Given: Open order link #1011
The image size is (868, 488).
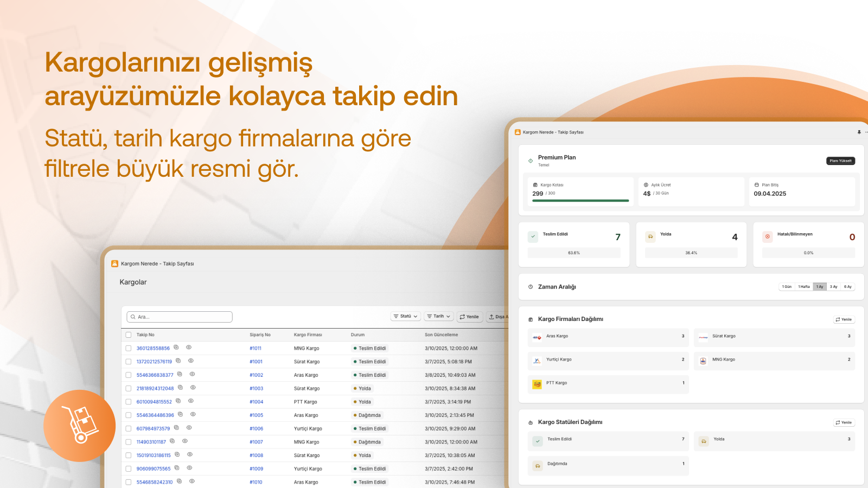Looking at the screenshot, I should click(x=256, y=348).
